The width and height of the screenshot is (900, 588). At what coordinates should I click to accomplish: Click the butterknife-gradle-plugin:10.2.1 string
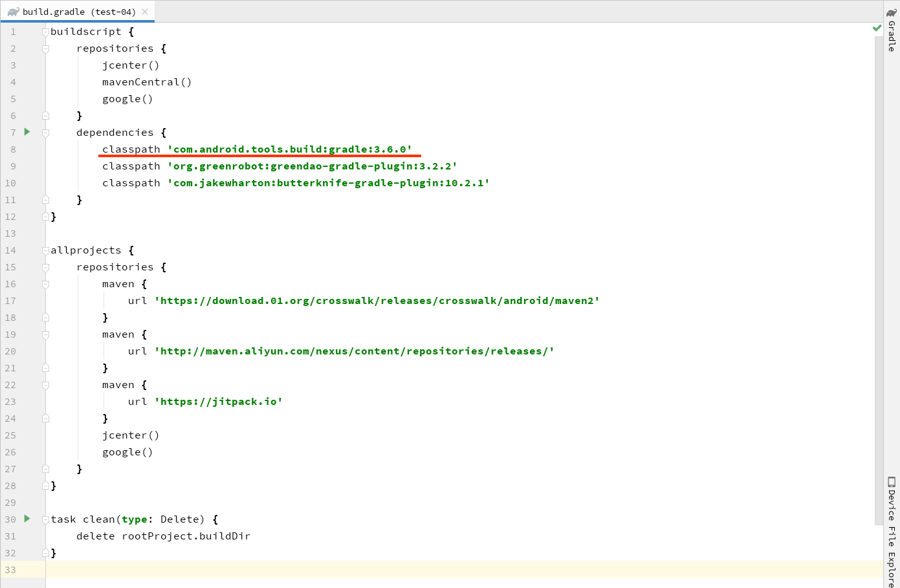(328, 183)
